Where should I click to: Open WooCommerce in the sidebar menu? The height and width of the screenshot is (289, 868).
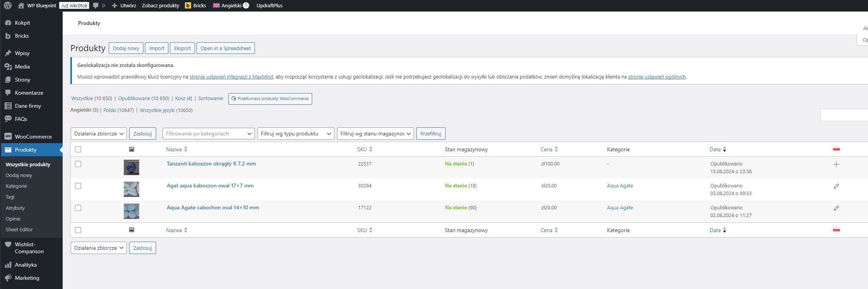pyautogui.click(x=33, y=137)
